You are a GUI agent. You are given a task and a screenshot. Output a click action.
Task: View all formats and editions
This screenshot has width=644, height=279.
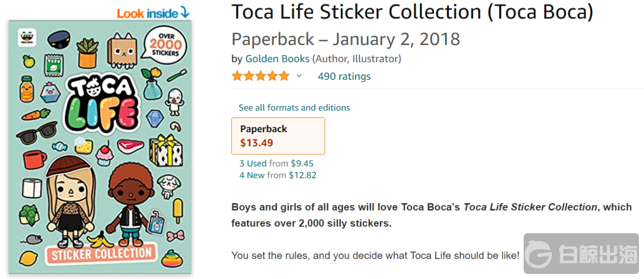tap(294, 108)
